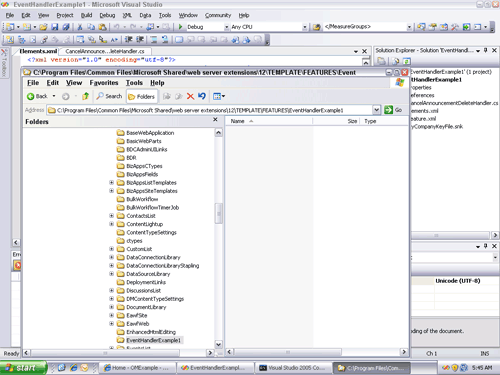Close the Folders pane
Screen dimensions: 500x375
click(215, 120)
